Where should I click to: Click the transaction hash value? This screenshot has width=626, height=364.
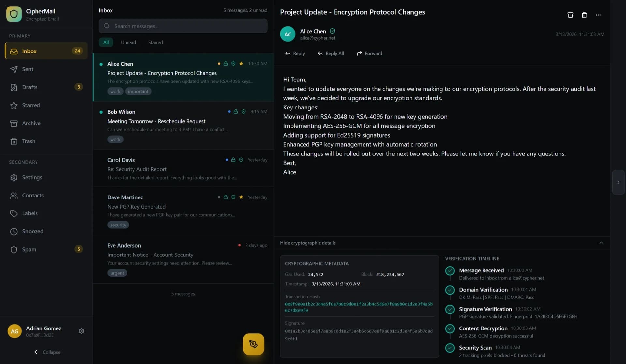(x=359, y=307)
